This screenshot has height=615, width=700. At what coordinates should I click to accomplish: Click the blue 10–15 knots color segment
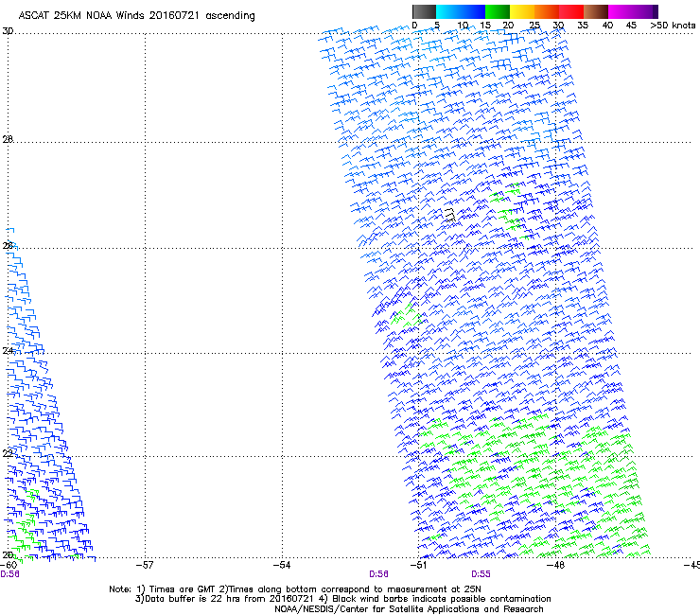(x=473, y=11)
